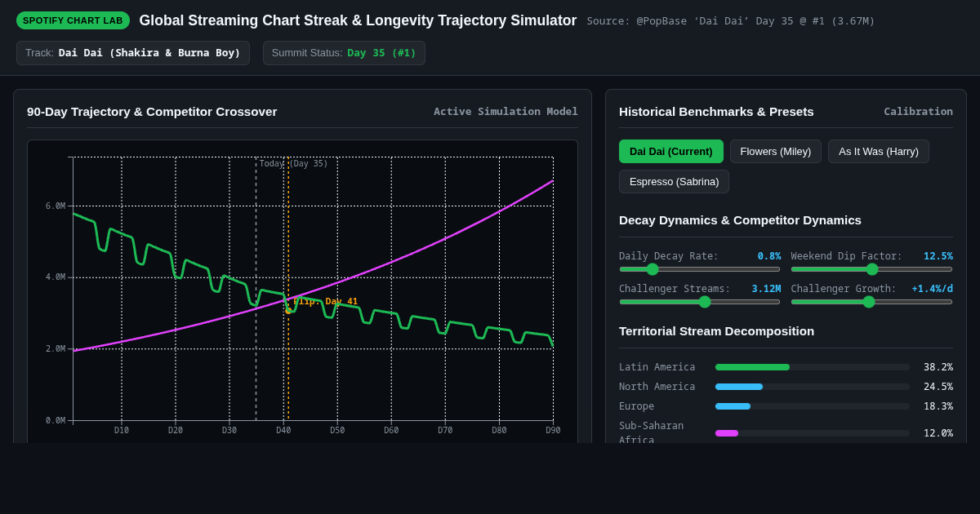Click the +1.4%/d challenger growth value
The width and height of the screenshot is (980, 514).
point(933,289)
